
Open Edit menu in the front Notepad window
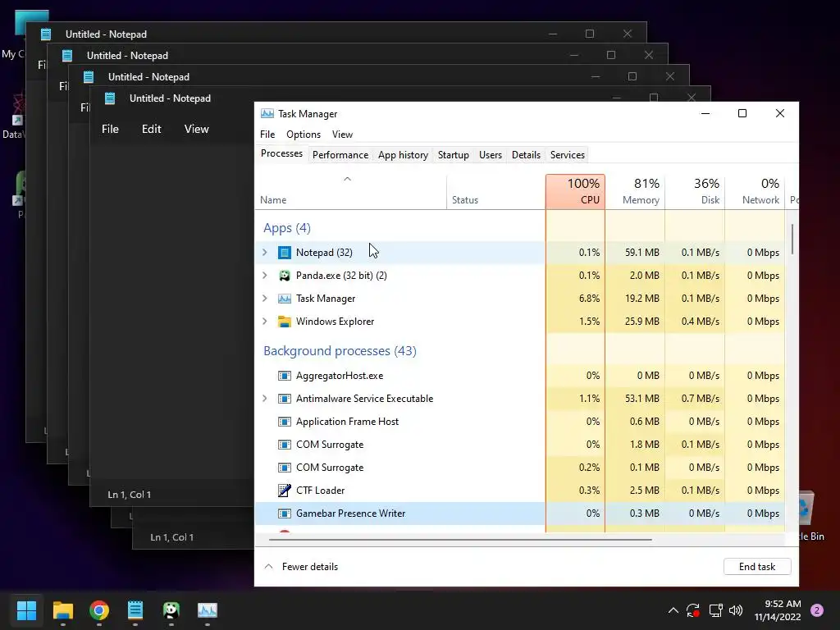(151, 129)
